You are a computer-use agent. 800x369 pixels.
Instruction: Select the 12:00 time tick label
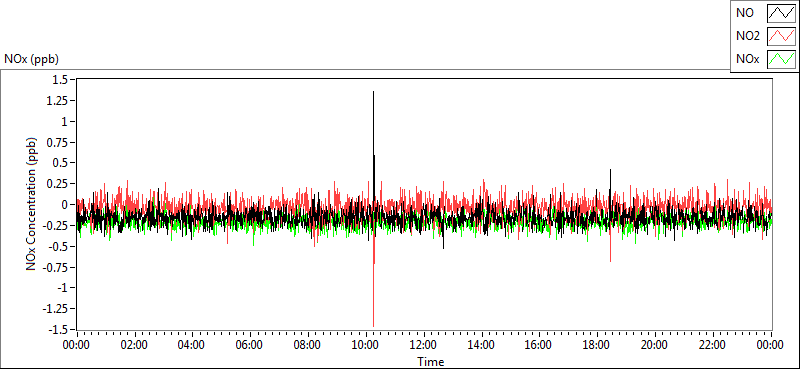(423, 346)
